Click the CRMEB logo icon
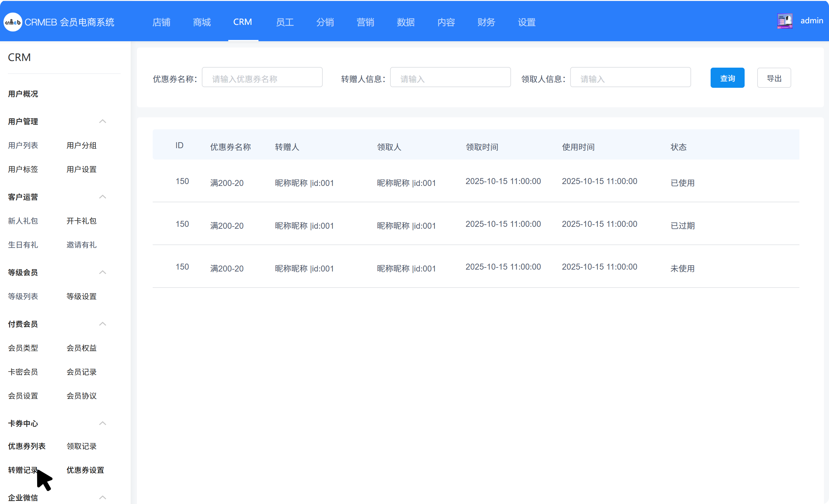 (13, 22)
